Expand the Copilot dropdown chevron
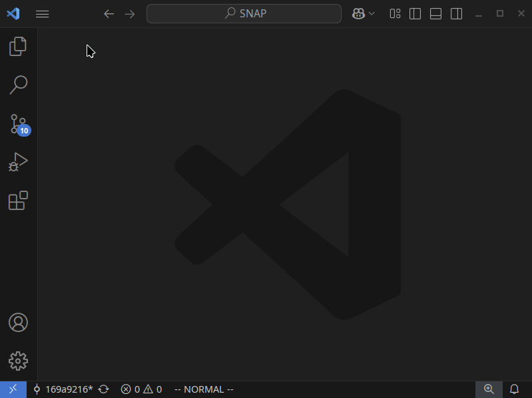This screenshot has width=532, height=398. (x=372, y=13)
